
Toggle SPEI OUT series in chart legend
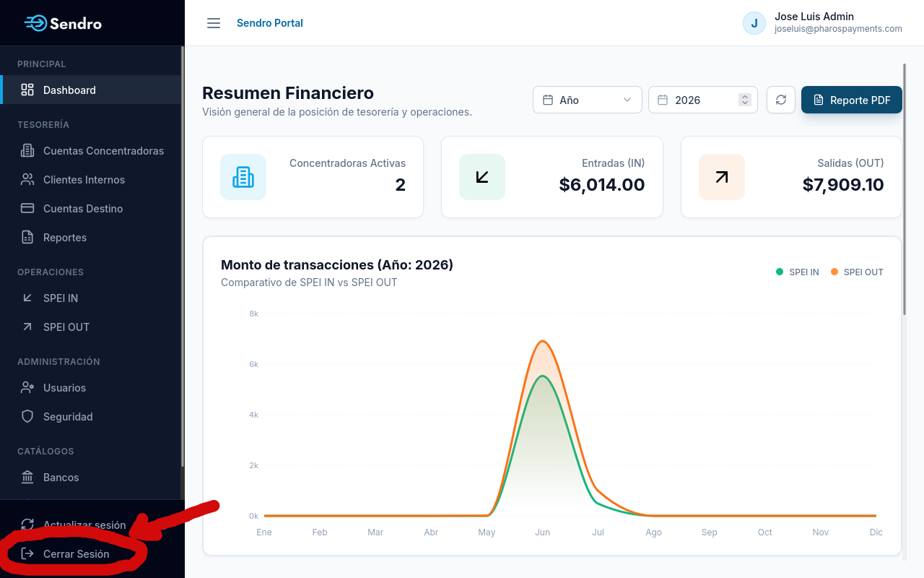click(857, 272)
